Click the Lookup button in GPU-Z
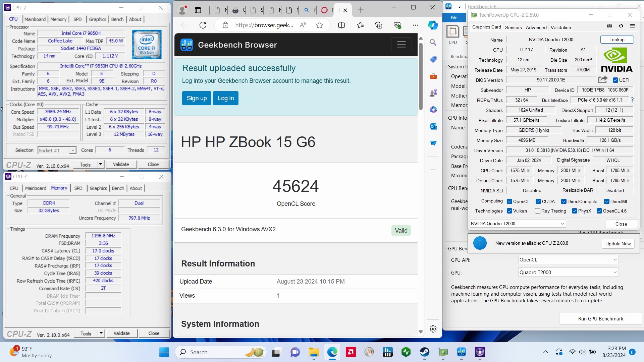 point(617,40)
